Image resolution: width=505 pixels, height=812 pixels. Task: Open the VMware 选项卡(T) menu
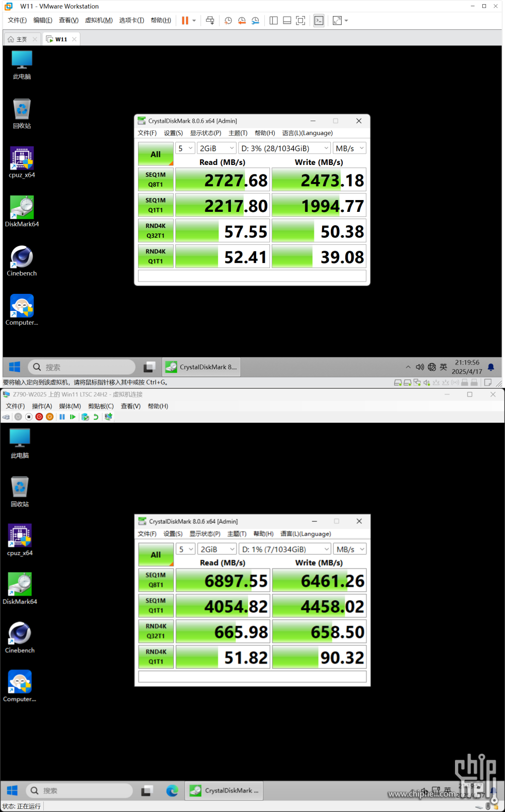pos(131,21)
